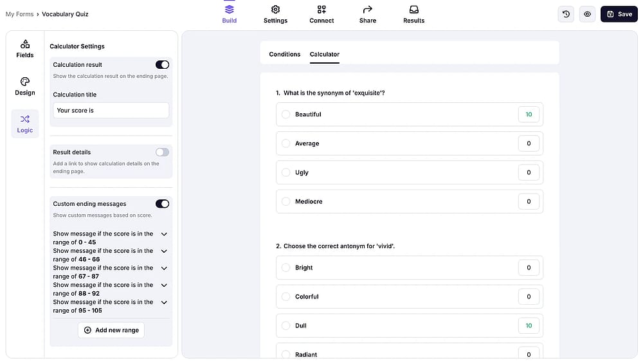Edit the score box for Average
Screen dimensions: 643x364
(529, 143)
